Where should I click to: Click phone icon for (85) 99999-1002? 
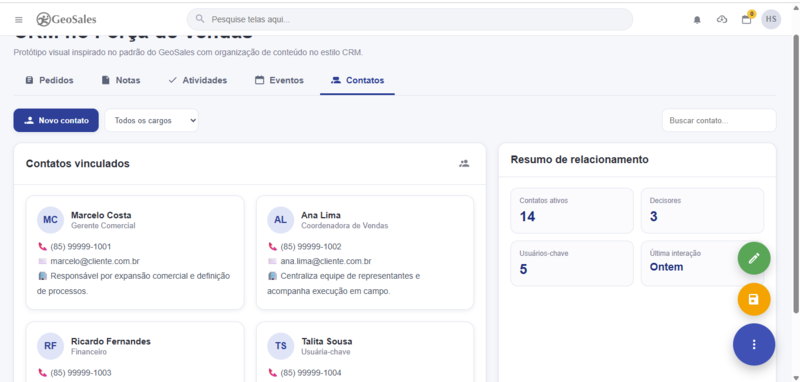pyautogui.click(x=273, y=247)
